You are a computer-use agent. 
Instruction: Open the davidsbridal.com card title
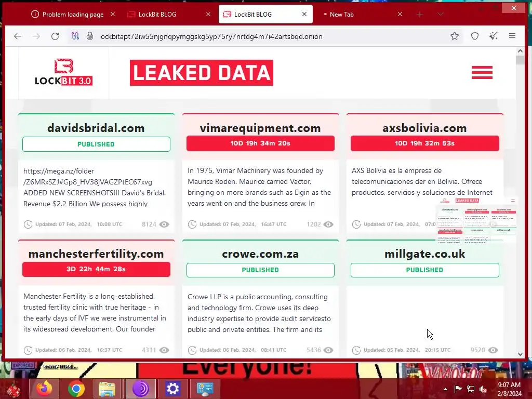96,128
